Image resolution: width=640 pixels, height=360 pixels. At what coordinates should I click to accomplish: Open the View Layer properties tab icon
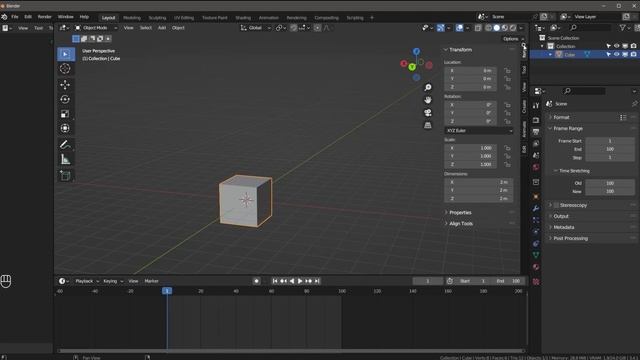coord(536,144)
